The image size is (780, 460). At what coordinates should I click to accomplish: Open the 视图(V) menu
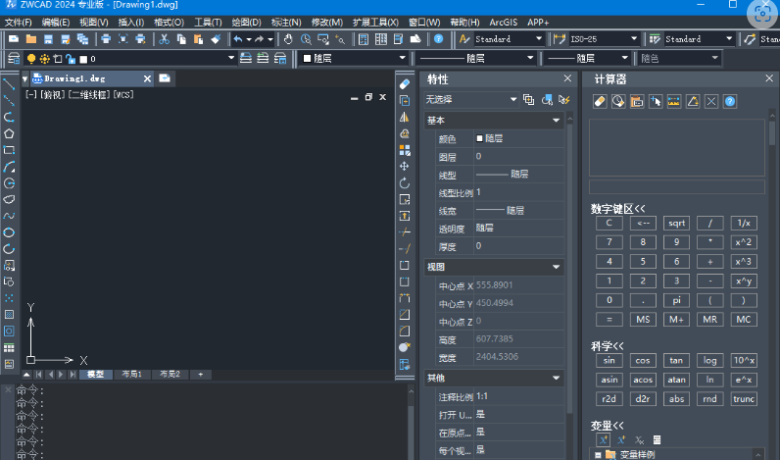[x=94, y=22]
